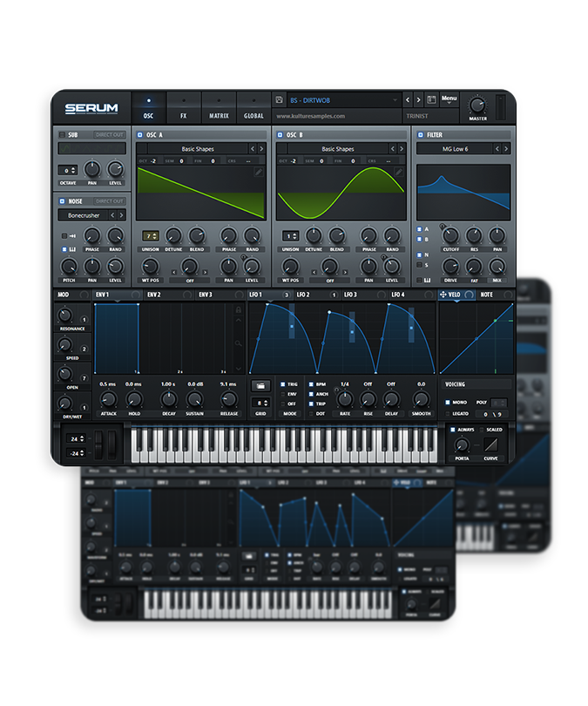The image size is (588, 706).
Task: Disable the NOISE oscillator
Action: [x=62, y=200]
